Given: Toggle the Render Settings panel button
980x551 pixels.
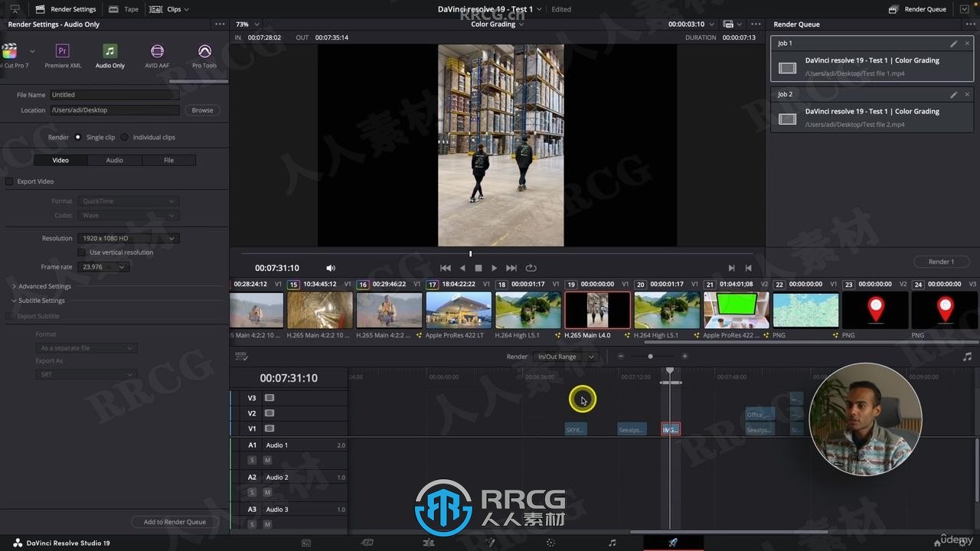Looking at the screenshot, I should pos(66,9).
